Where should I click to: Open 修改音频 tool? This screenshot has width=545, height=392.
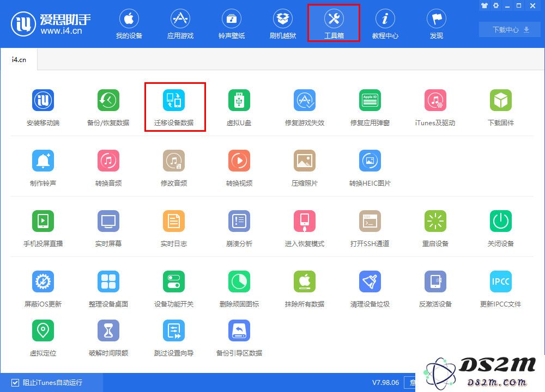[x=174, y=161]
